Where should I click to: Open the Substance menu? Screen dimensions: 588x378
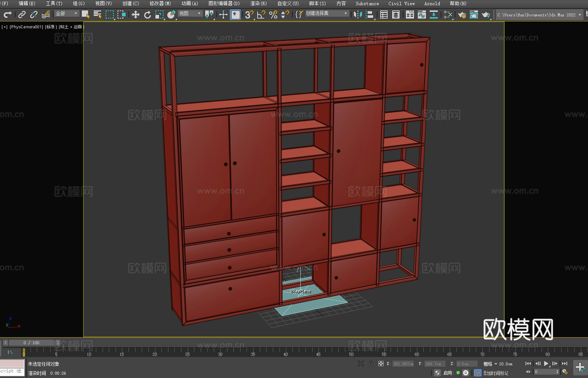[367, 3]
